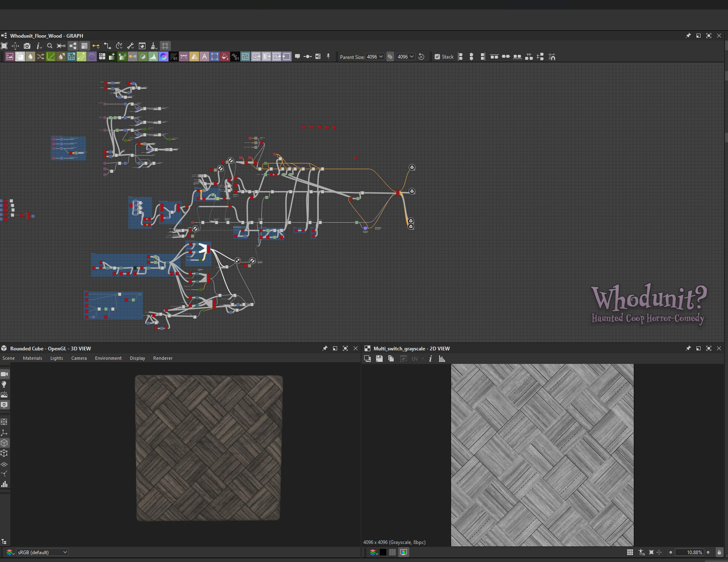Screen dimensions: 728x562
Task: Open the Camera menu in the 3D view
Action: pyautogui.click(x=79, y=358)
